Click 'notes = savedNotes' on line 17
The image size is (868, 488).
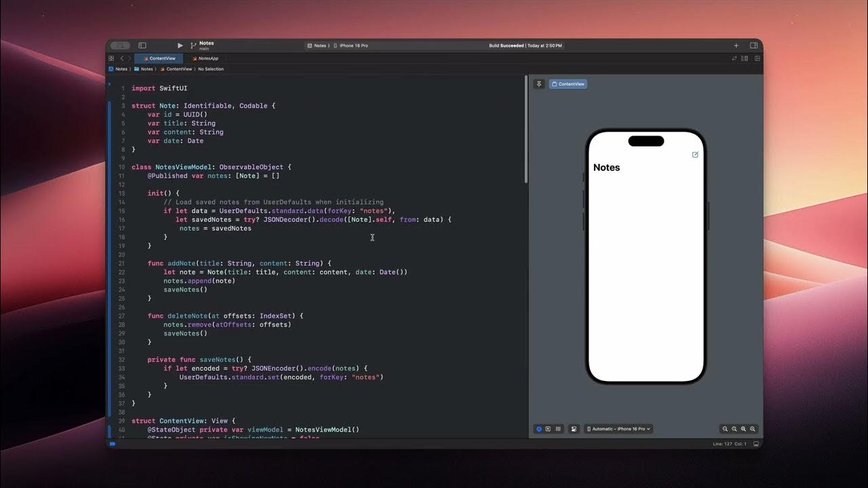[215, 228]
